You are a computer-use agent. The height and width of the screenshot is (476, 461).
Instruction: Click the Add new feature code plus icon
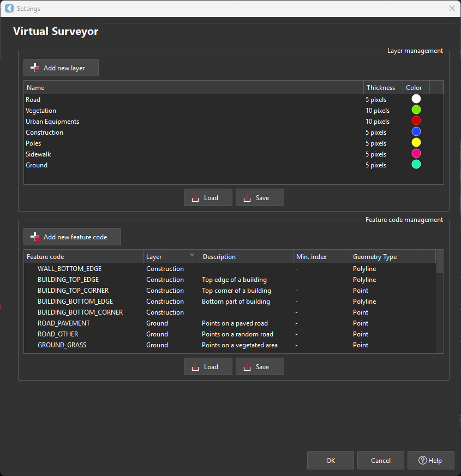pyautogui.click(x=35, y=237)
